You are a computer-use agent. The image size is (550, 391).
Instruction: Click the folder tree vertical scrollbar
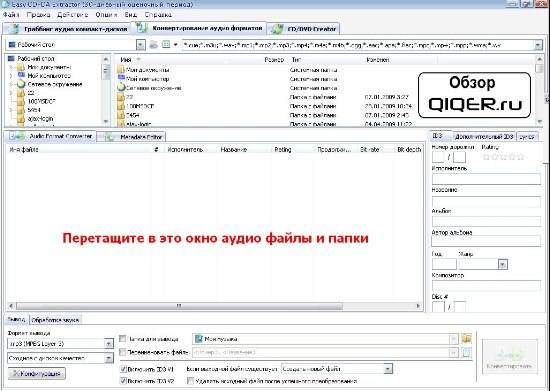point(106,89)
